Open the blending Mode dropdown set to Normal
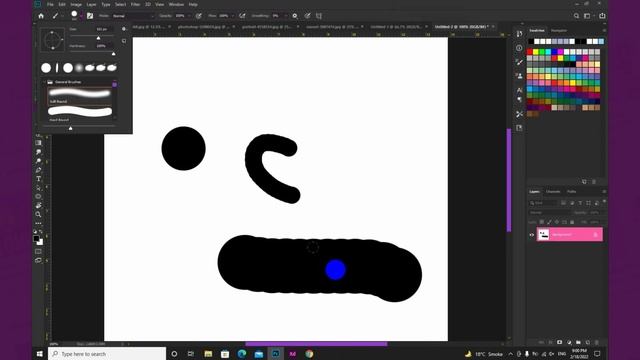Screen dimensions: 640x360 pos(133,16)
